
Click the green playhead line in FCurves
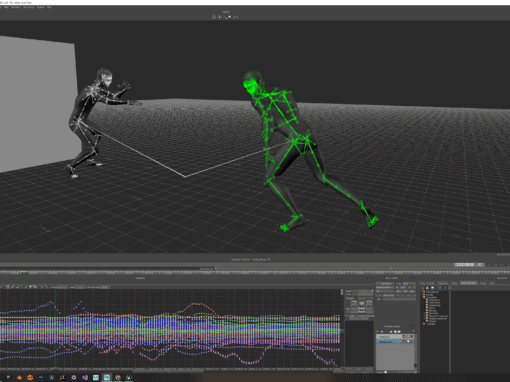55,330
